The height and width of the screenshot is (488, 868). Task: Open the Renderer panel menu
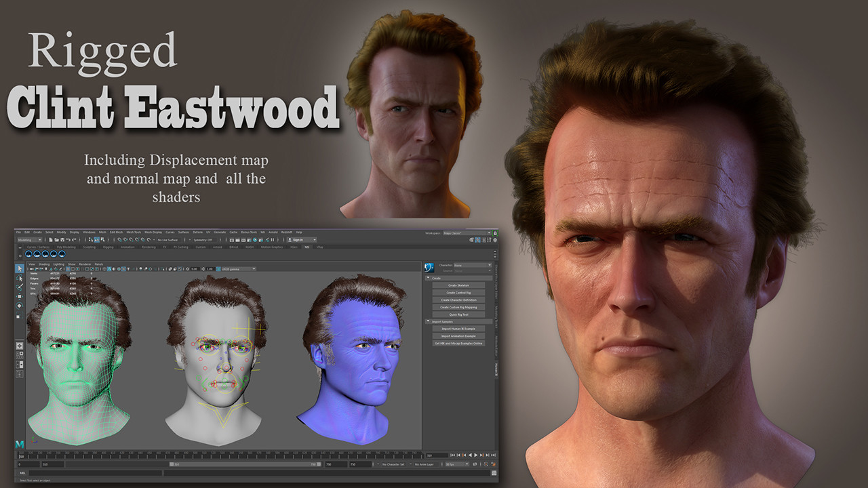click(85, 264)
